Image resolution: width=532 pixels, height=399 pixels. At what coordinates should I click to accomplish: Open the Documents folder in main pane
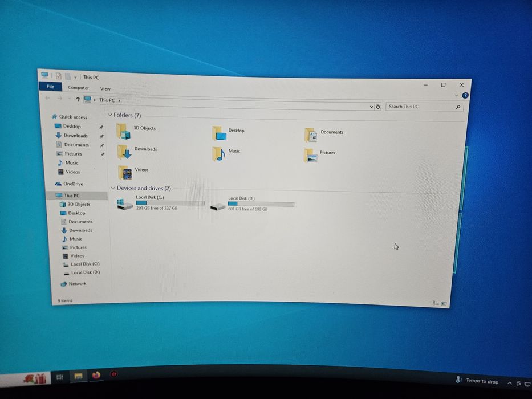[x=311, y=135]
